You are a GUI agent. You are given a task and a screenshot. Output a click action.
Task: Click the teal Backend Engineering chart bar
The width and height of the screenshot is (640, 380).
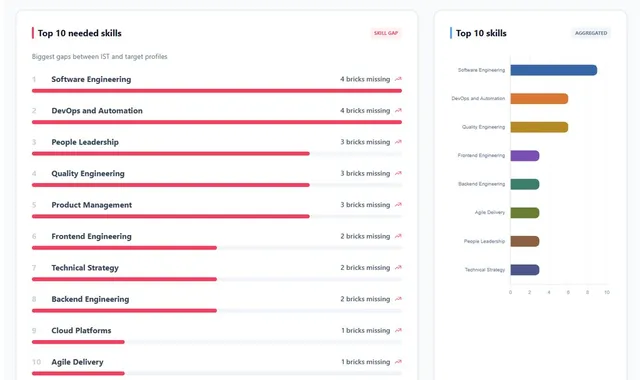(525, 184)
